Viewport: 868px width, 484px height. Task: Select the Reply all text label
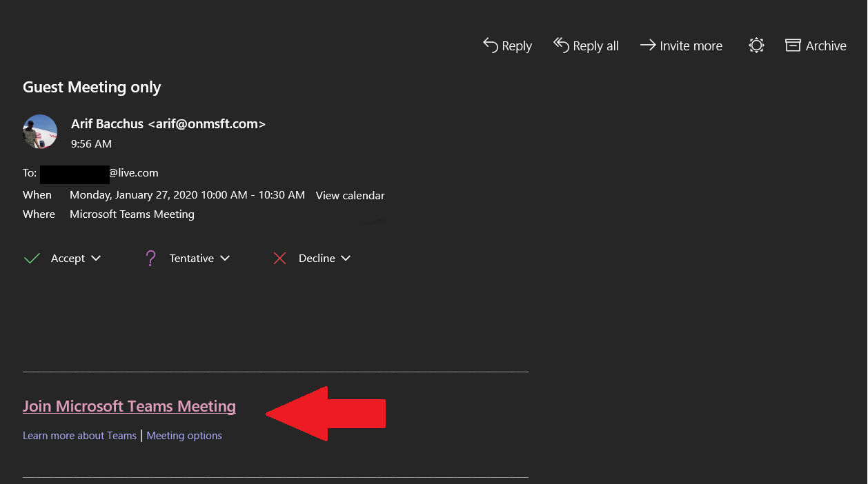coord(595,46)
